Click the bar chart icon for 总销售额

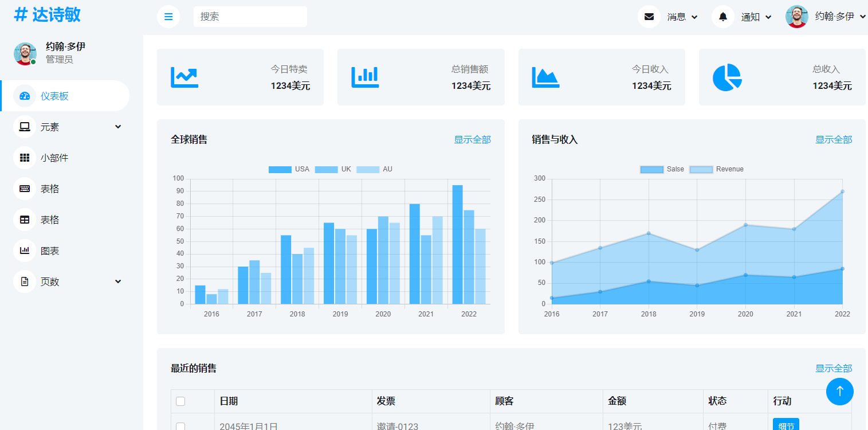[x=365, y=77]
